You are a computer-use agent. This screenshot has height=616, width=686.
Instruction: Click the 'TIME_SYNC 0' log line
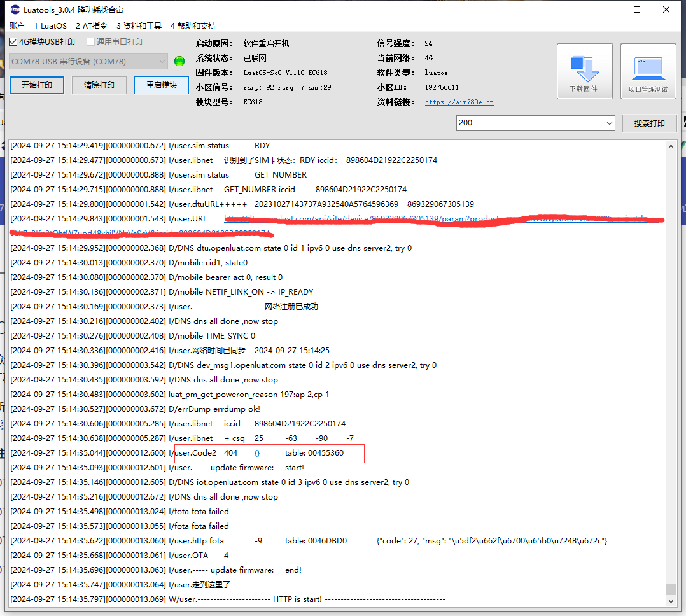point(132,336)
